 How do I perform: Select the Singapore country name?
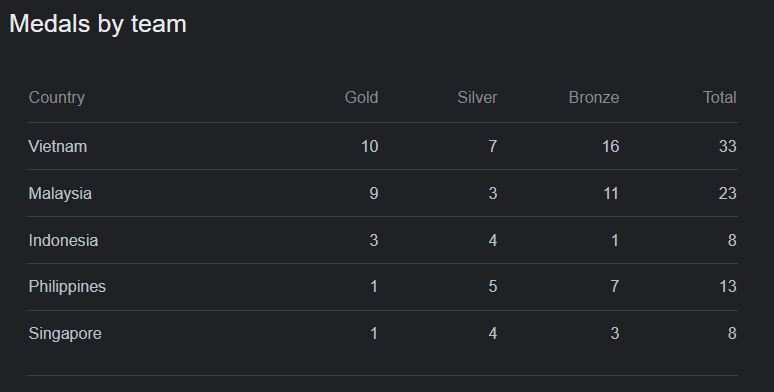(65, 333)
